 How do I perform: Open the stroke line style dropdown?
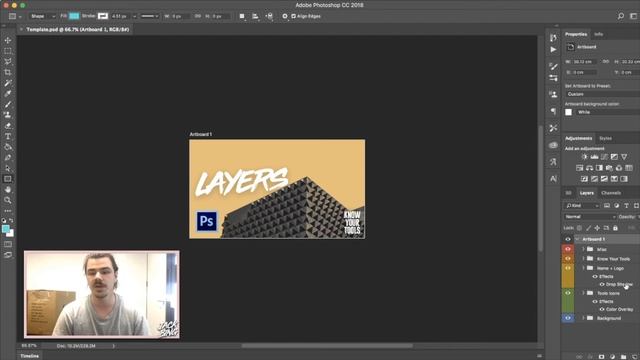pos(149,16)
